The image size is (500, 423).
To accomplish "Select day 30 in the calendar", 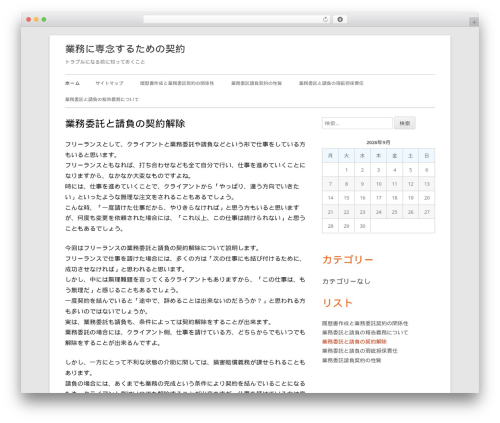I will [362, 226].
